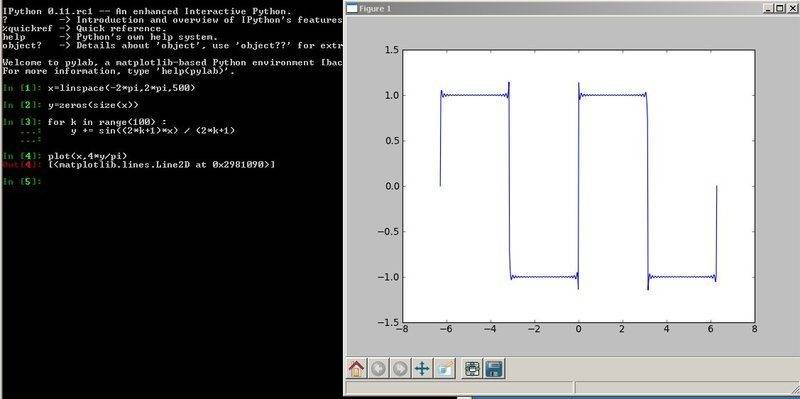Minimize the Figure 1 window
Viewport: 800px width, 399px height.
point(768,8)
